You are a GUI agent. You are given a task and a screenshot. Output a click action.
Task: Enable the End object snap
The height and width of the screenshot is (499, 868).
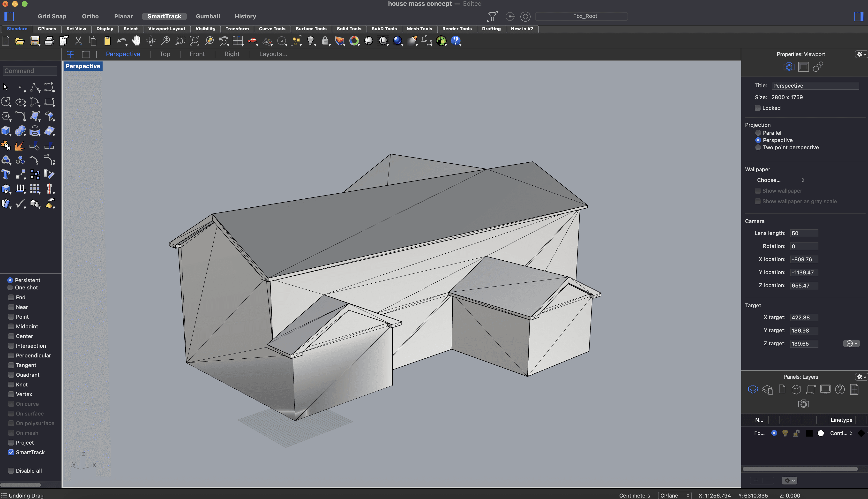coord(11,297)
